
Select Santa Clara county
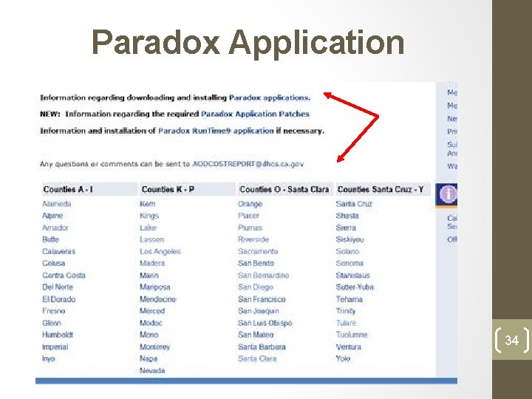tap(258, 358)
